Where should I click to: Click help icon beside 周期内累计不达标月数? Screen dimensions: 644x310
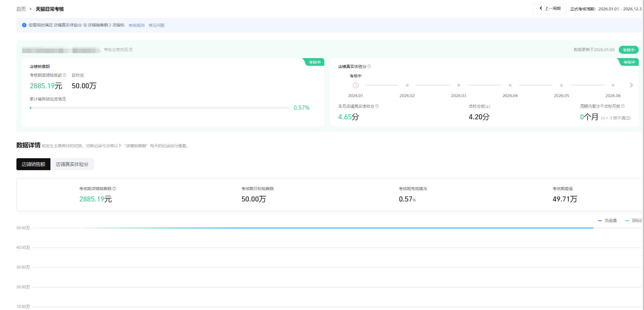tap(623, 106)
